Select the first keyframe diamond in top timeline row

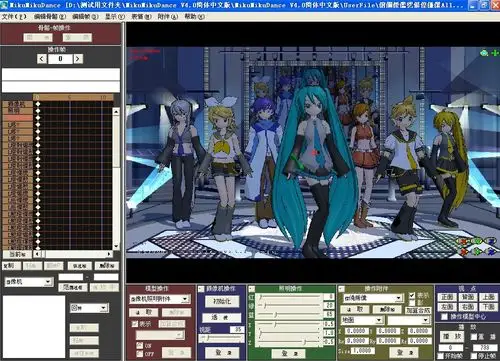[x=38, y=104]
